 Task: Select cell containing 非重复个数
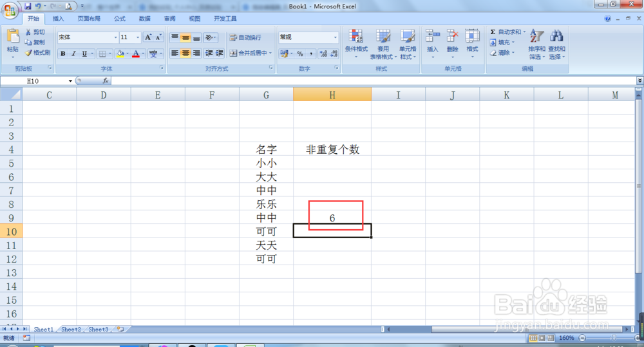(332, 149)
